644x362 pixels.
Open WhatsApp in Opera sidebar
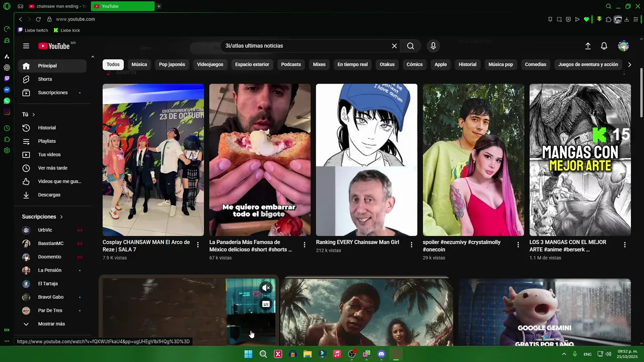pyautogui.click(x=7, y=101)
